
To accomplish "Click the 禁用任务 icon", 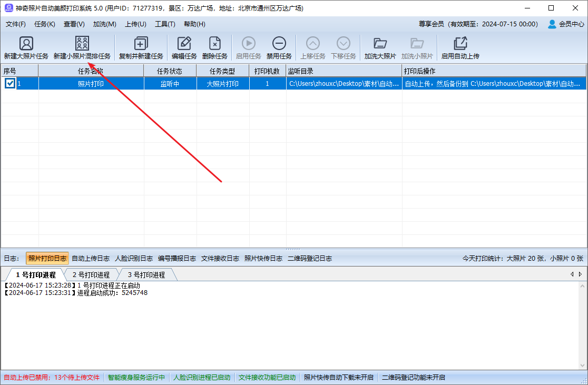I will pos(279,44).
